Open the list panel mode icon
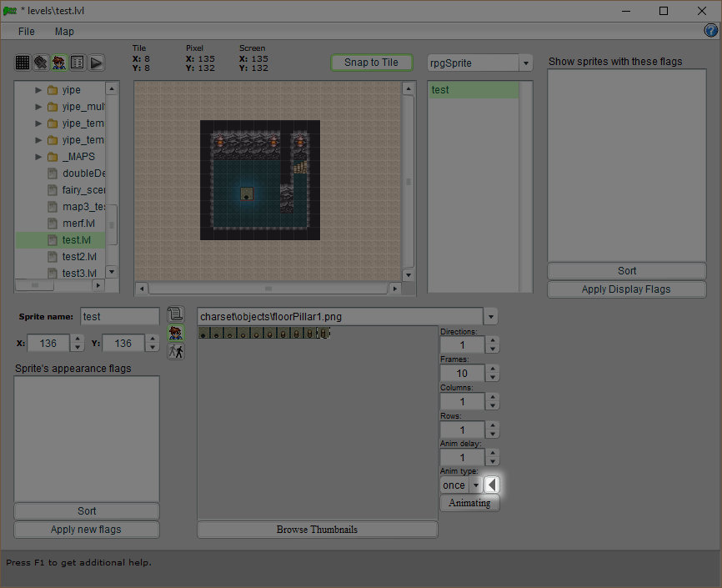Viewport: 722px width, 588px height. tap(78, 63)
